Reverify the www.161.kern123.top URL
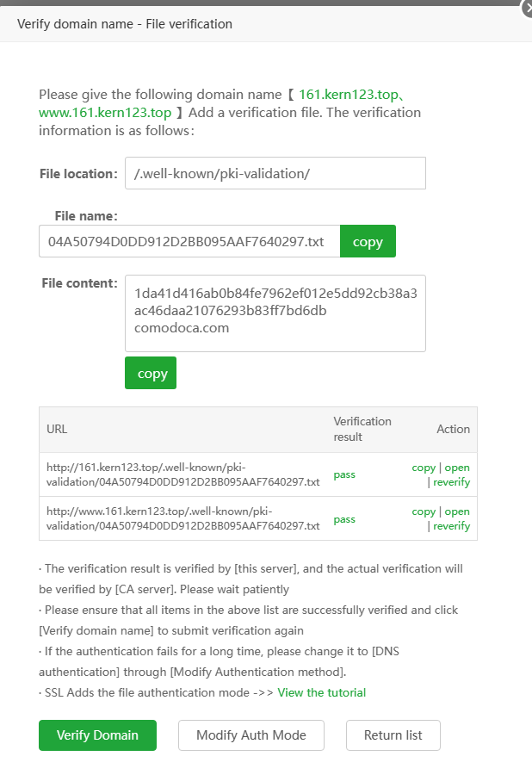532x781 pixels. [x=451, y=526]
